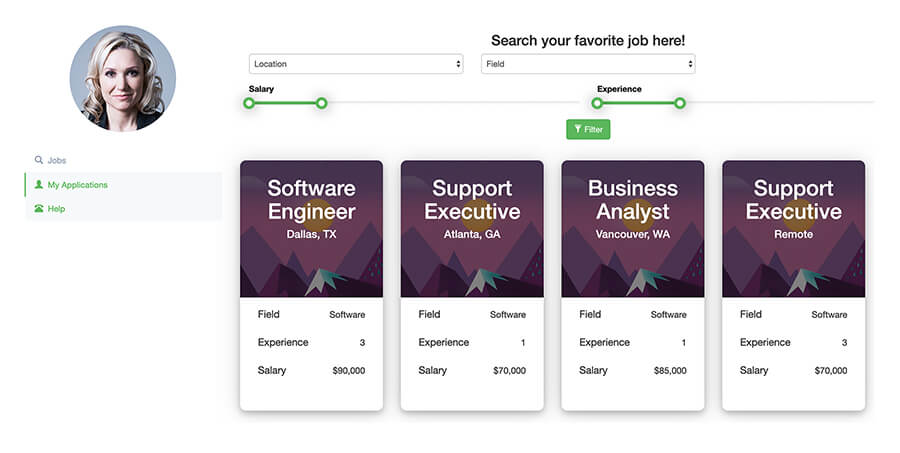Click the Experience slider left handle
900x453 pixels.
[x=597, y=103]
